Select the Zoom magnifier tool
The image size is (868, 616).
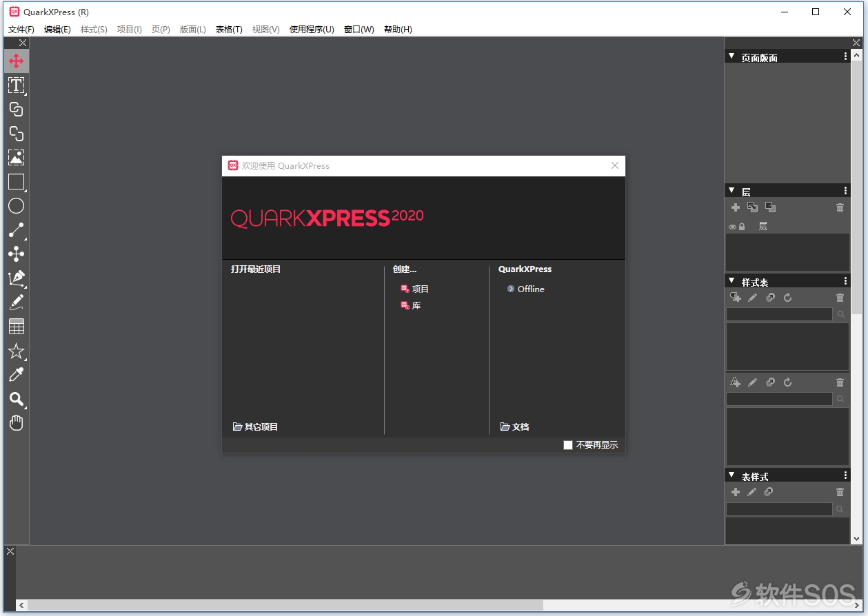click(x=16, y=399)
